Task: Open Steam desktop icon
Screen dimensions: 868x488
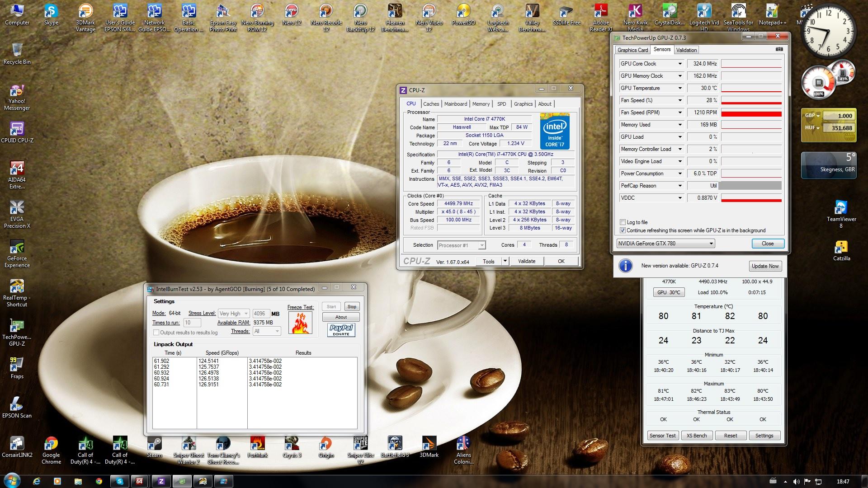Action: tap(154, 447)
